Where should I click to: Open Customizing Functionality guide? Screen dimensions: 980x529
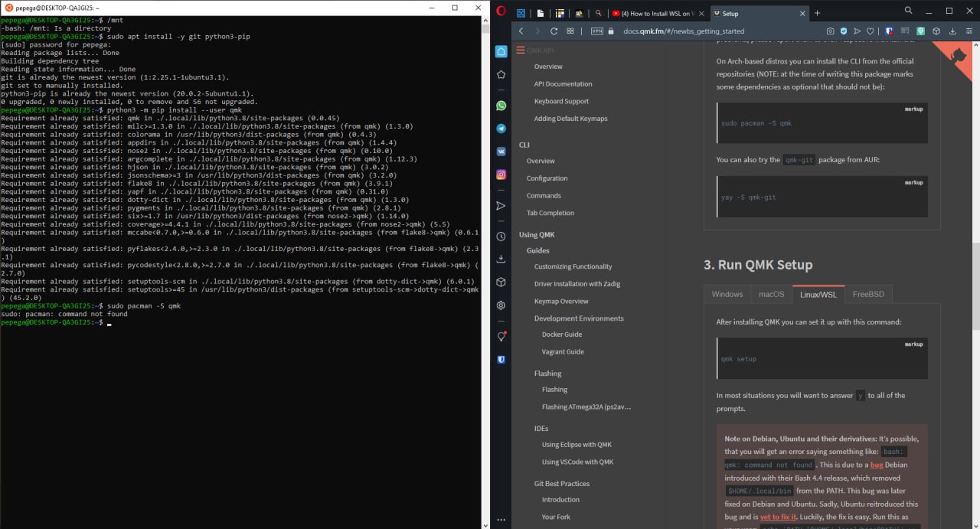coord(573,266)
